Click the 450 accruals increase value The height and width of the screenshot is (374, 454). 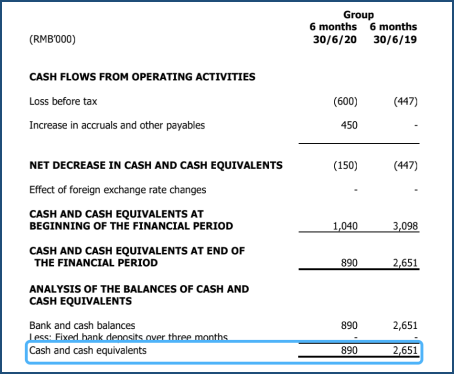pyautogui.click(x=349, y=125)
